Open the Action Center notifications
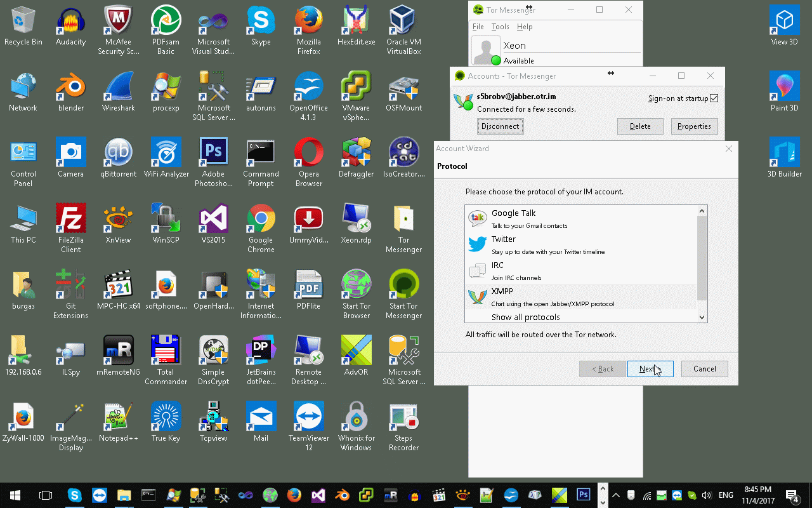 coord(793,495)
